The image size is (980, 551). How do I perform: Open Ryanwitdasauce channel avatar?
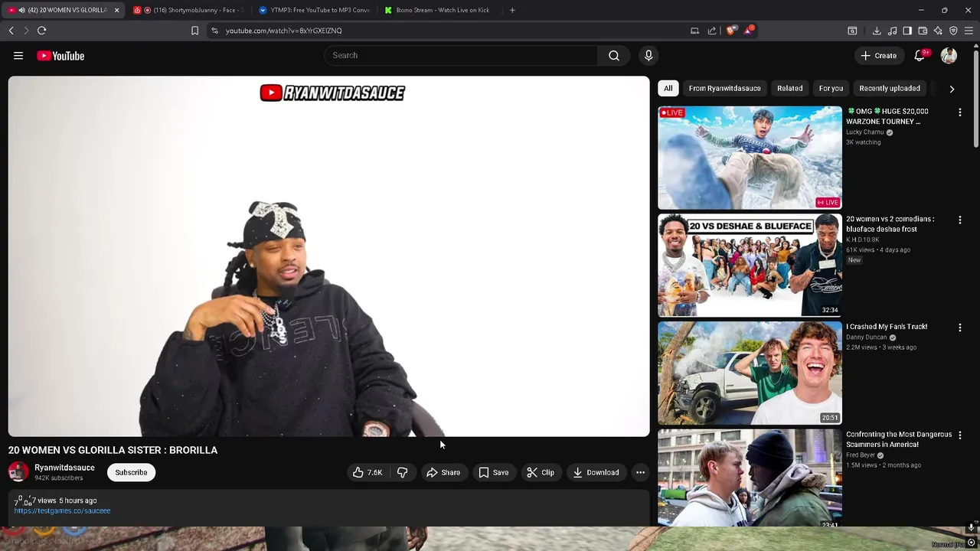coord(18,472)
